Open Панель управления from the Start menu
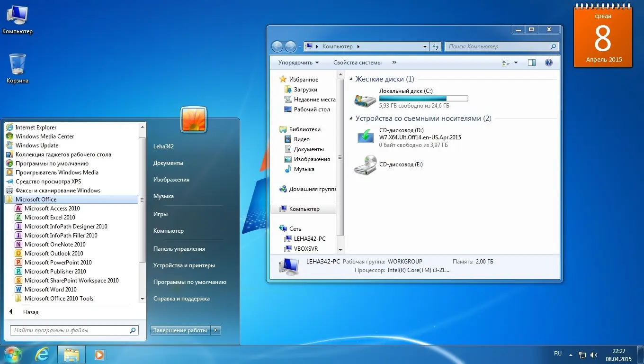The width and height of the screenshot is (644, 364). tap(179, 248)
